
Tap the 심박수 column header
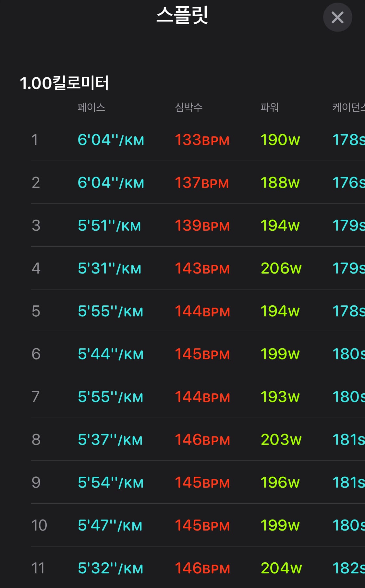coord(189,107)
